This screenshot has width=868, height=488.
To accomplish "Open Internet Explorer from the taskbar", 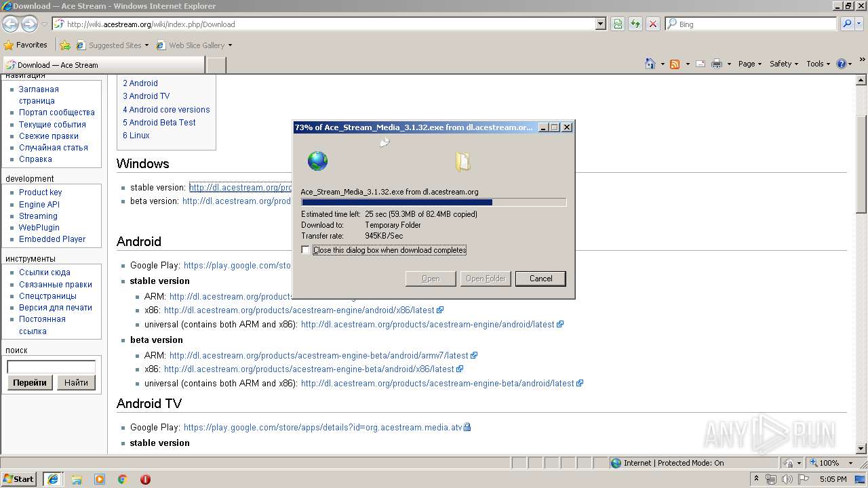I will [54, 479].
